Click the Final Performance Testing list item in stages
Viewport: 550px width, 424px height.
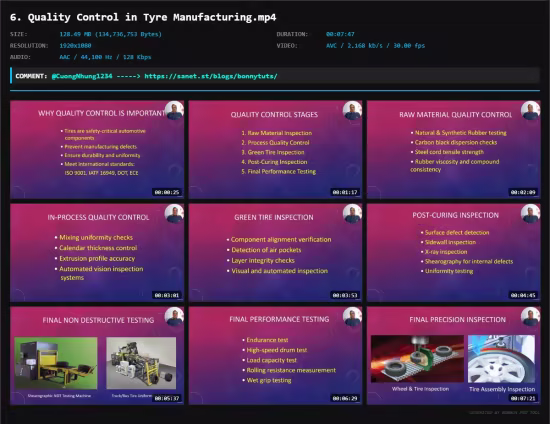279,171
